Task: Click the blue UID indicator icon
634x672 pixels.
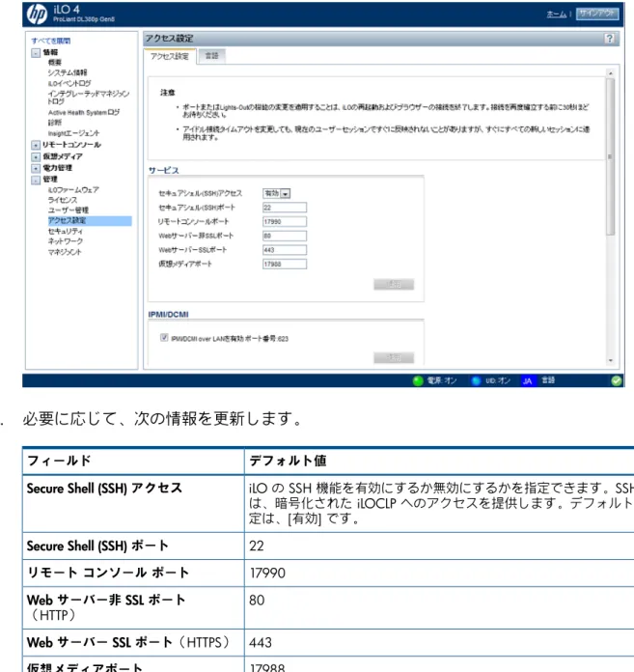Action: 476,380
